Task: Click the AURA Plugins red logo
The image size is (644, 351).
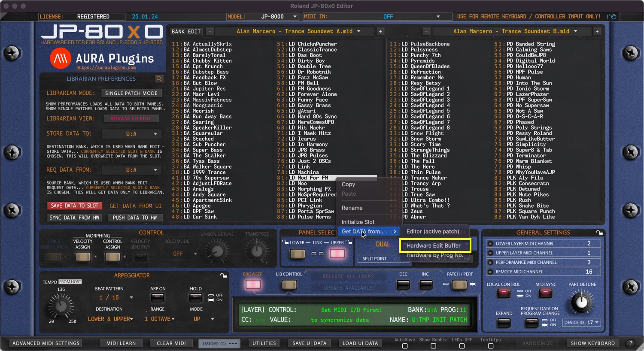Action: click(61, 58)
